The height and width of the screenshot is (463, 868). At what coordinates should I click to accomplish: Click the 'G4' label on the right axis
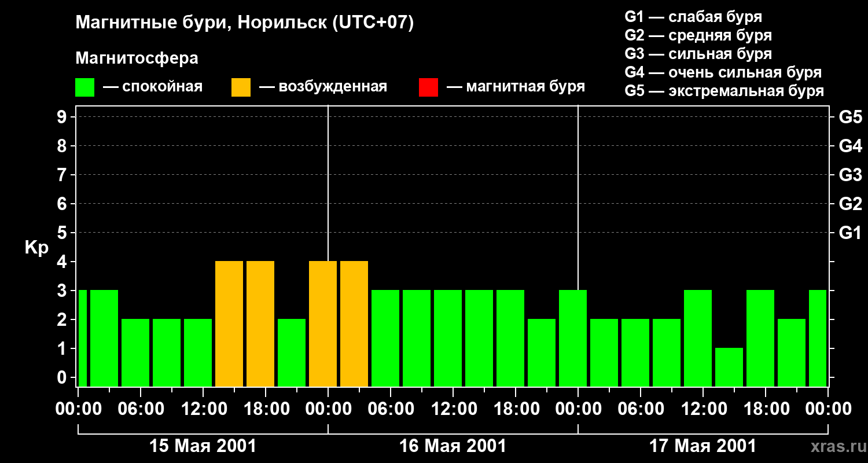pos(850,146)
